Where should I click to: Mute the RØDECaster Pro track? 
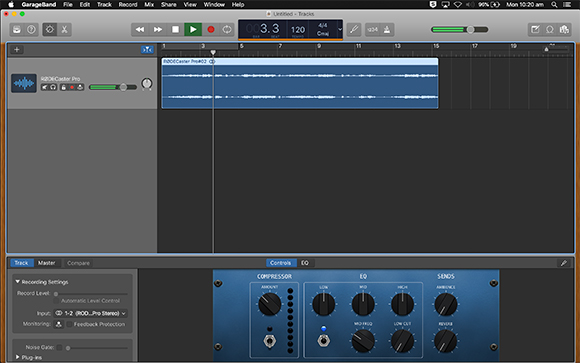coord(45,87)
